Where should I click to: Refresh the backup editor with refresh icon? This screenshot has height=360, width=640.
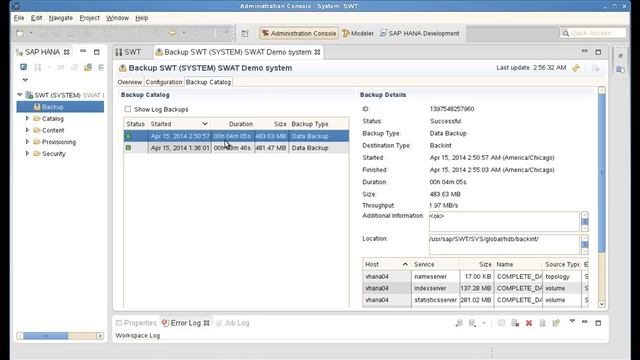tap(576, 68)
